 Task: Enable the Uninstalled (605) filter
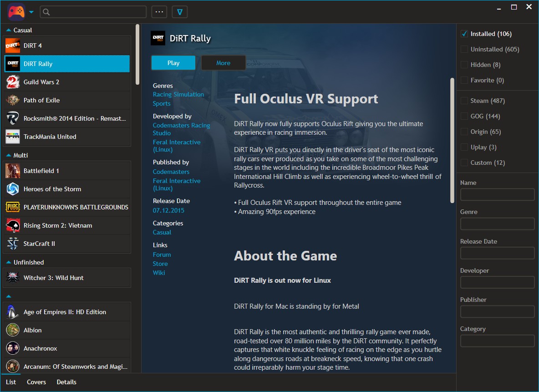click(x=464, y=49)
